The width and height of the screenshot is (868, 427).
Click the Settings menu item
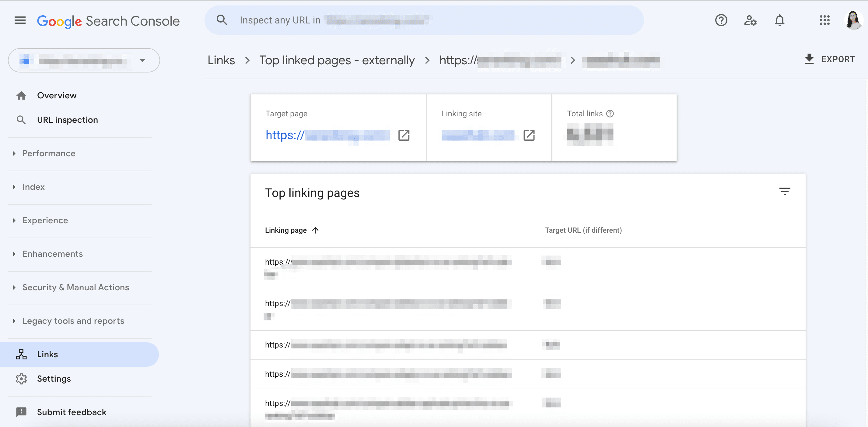54,378
